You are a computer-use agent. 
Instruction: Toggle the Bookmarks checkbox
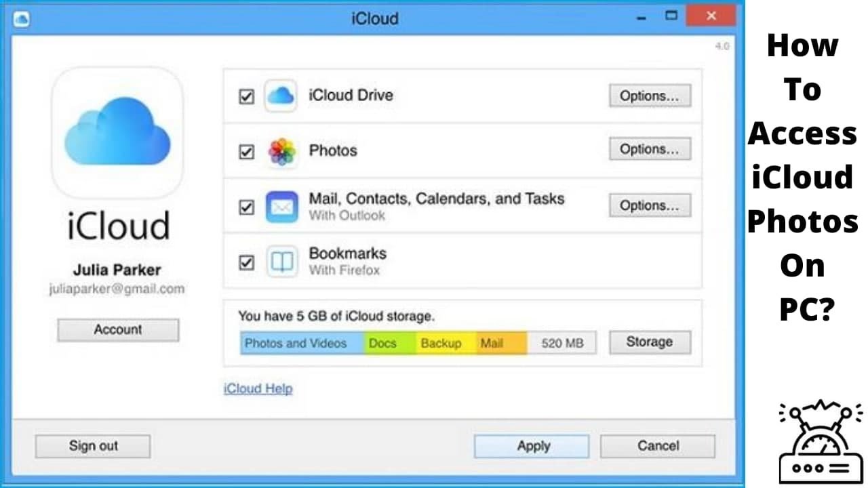(246, 262)
